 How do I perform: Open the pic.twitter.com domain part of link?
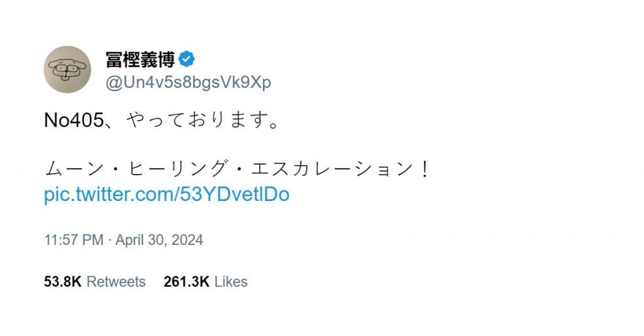[106, 194]
